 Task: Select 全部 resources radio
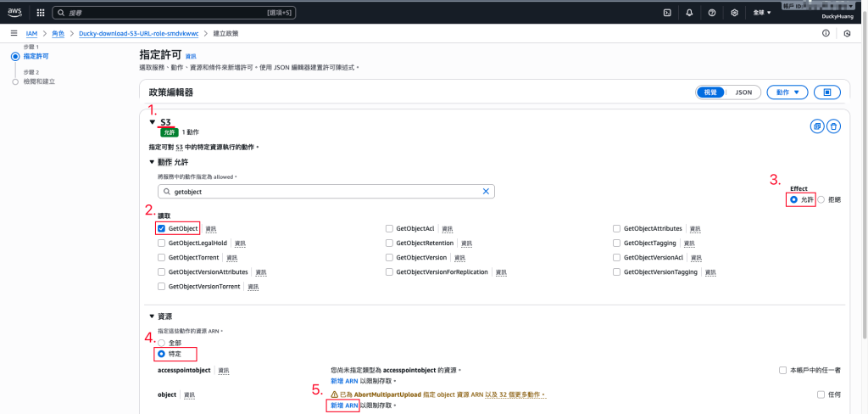[162, 343]
